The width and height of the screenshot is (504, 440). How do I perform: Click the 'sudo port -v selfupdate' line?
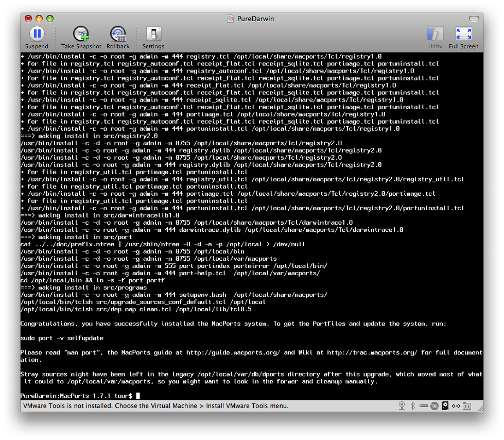click(62, 338)
